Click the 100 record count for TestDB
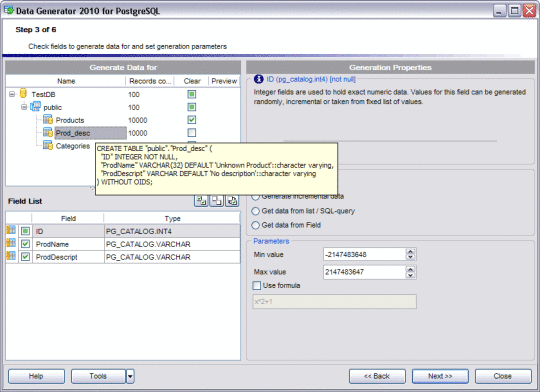 point(134,94)
